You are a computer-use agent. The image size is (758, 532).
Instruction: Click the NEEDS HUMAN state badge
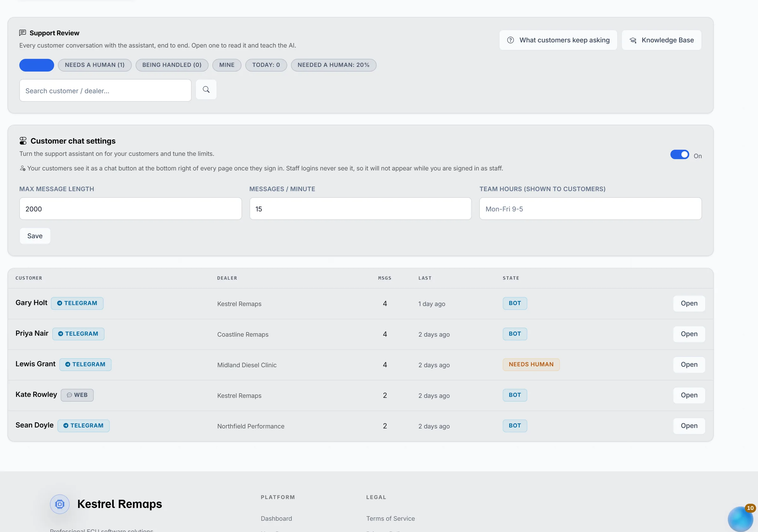[x=531, y=365]
